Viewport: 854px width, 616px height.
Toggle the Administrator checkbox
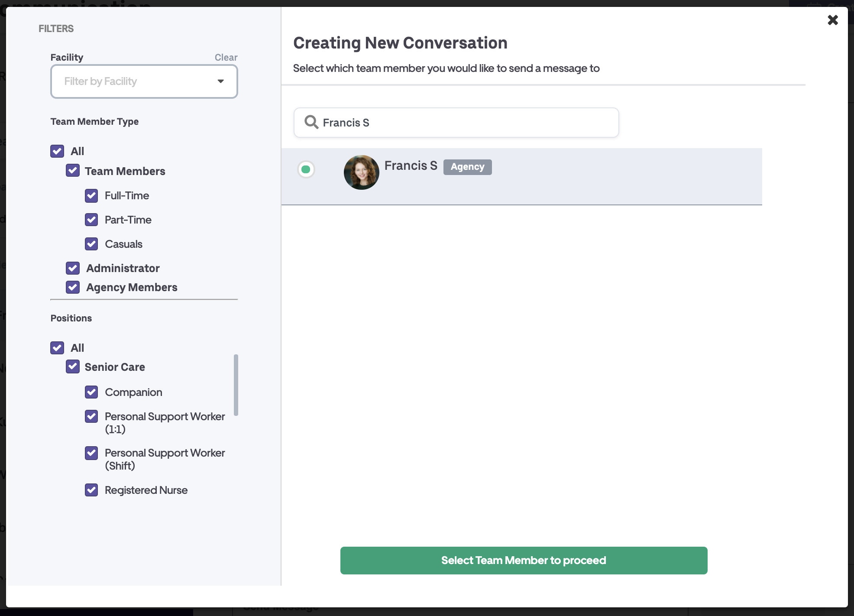coord(73,268)
